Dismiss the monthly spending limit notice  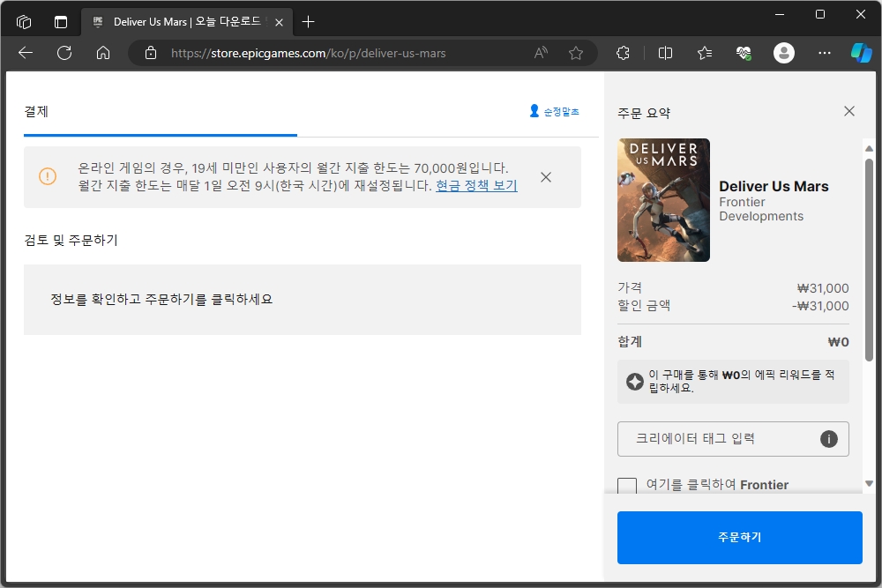[x=546, y=177]
